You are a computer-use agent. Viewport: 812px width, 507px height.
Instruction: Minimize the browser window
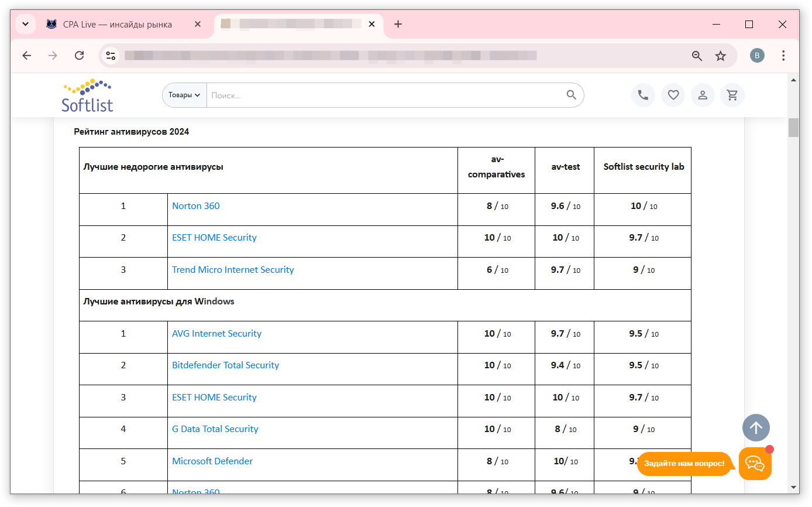point(717,24)
